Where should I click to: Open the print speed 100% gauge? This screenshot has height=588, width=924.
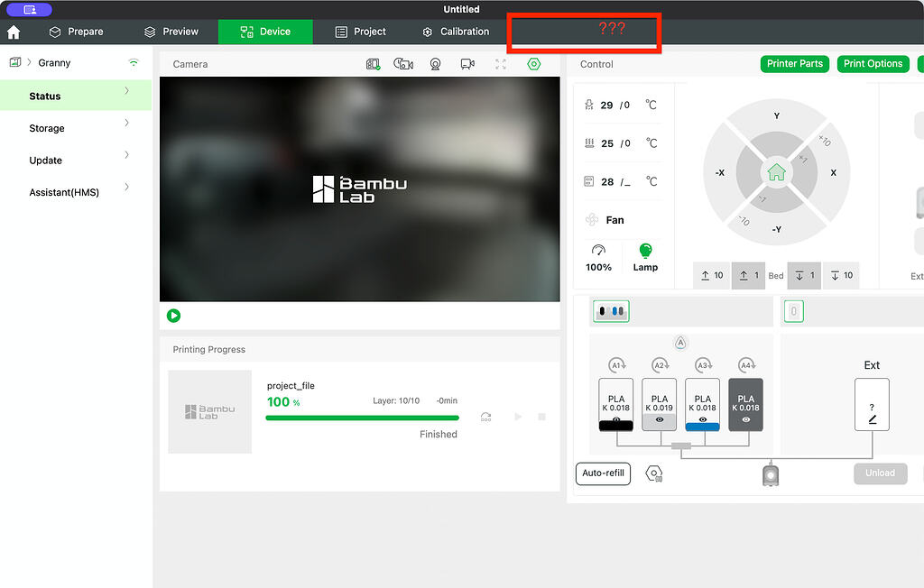pos(599,257)
